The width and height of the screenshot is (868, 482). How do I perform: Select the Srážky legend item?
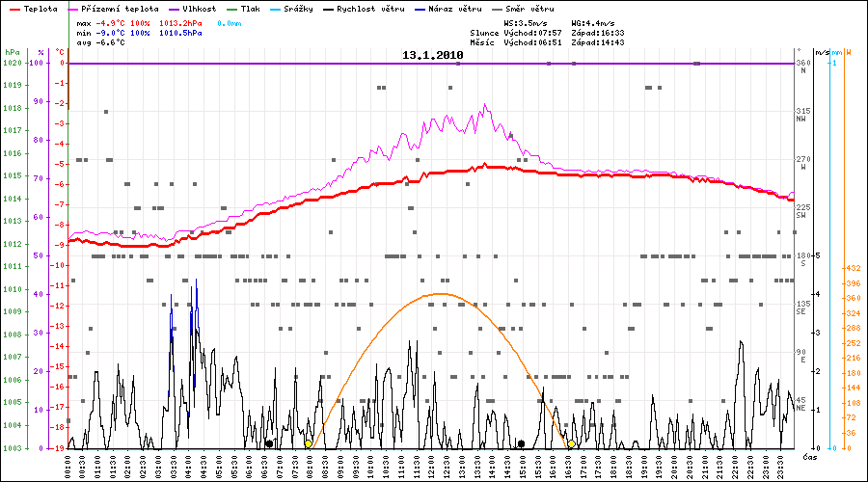tap(301, 9)
